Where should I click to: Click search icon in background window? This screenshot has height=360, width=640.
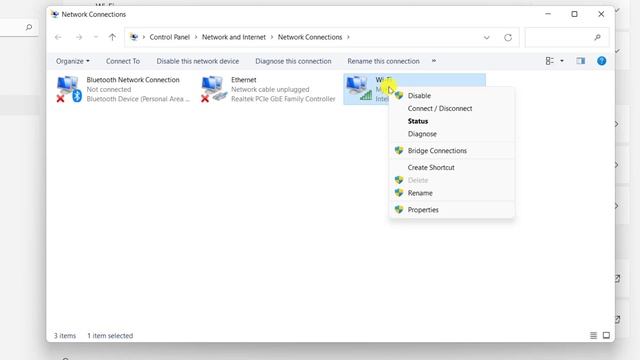[x=29, y=27]
